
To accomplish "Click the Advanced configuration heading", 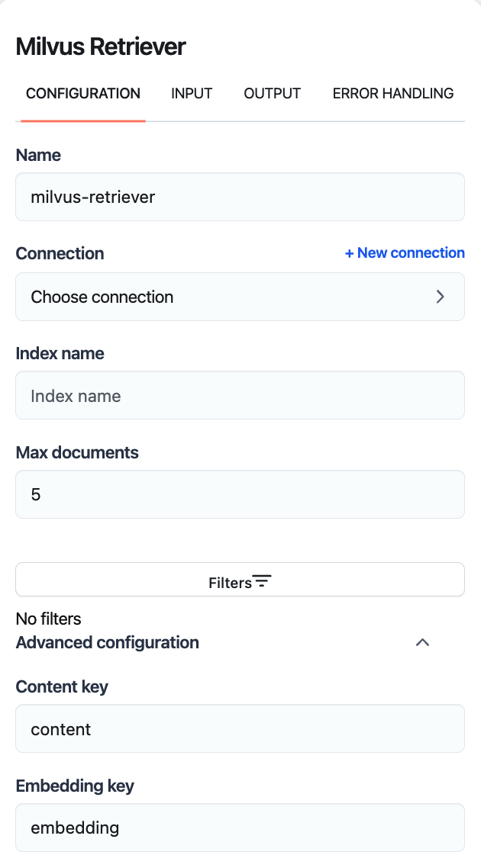I will click(108, 642).
